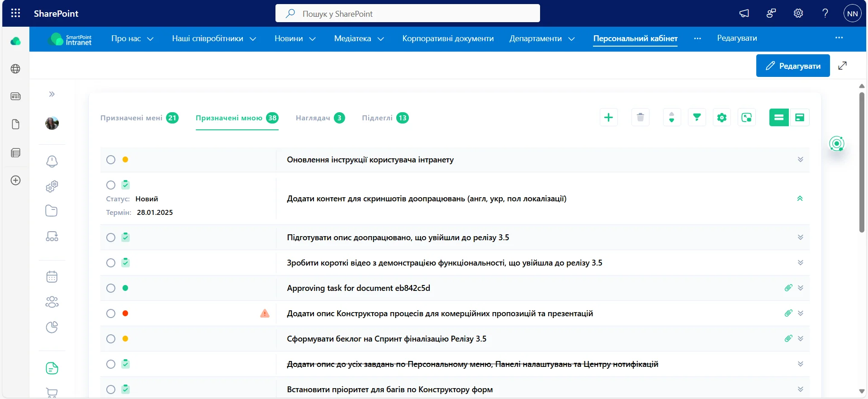Image resolution: width=868 pixels, height=399 pixels.
Task: Select checkbox for Додати опис Конструктора процесів task
Action: tap(111, 313)
